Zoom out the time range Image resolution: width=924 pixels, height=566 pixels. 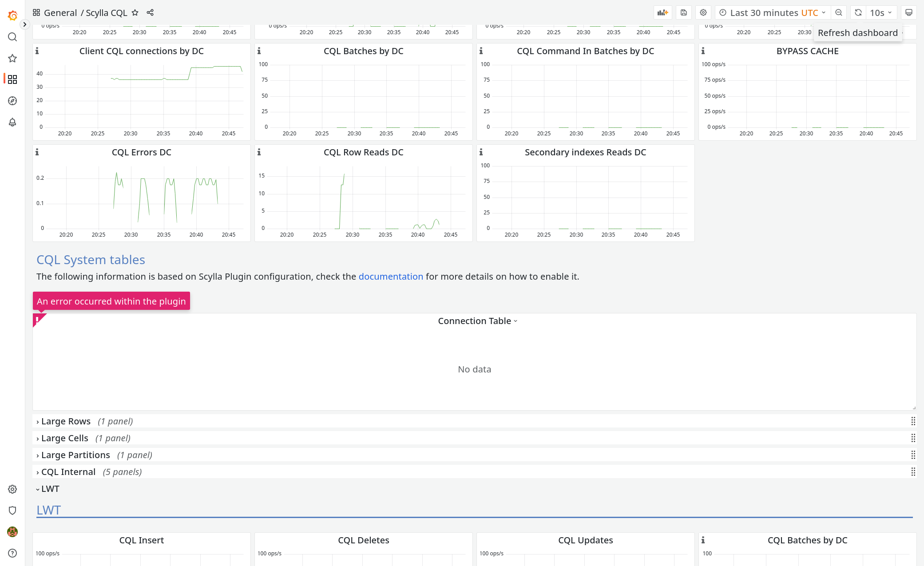[839, 13]
